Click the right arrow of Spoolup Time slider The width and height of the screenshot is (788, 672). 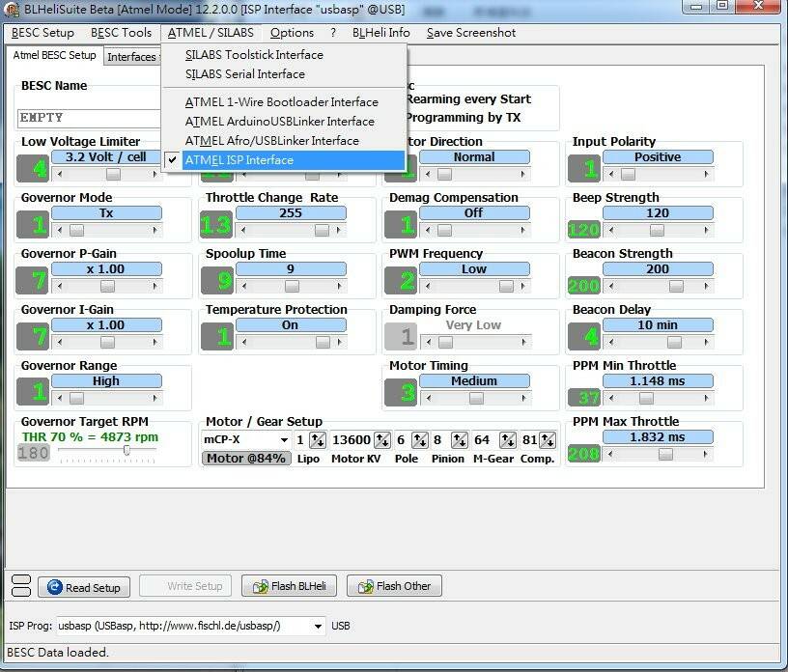(339, 287)
